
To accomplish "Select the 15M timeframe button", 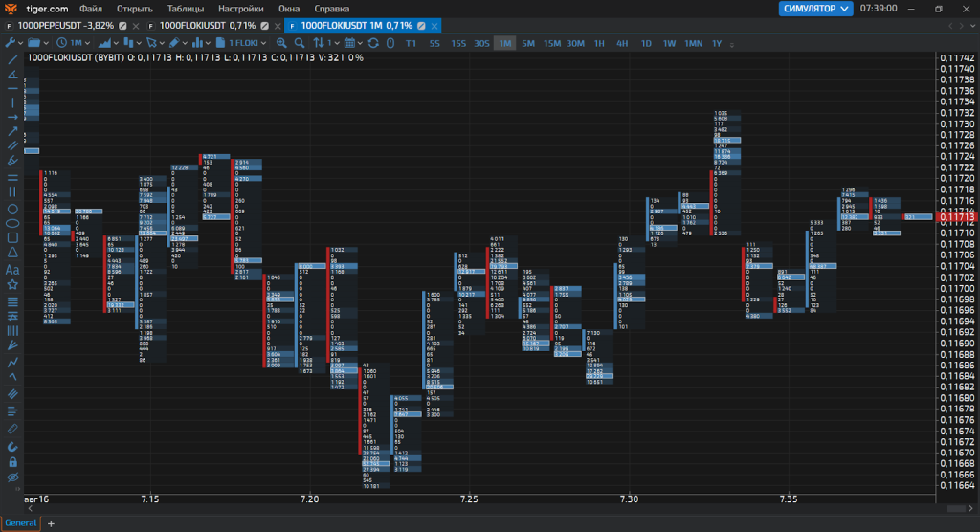I will (x=552, y=43).
